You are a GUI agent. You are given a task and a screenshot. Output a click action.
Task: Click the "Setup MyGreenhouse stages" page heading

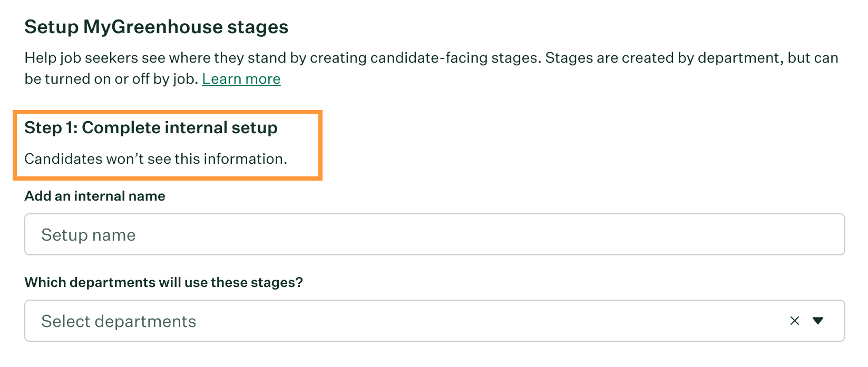(156, 27)
